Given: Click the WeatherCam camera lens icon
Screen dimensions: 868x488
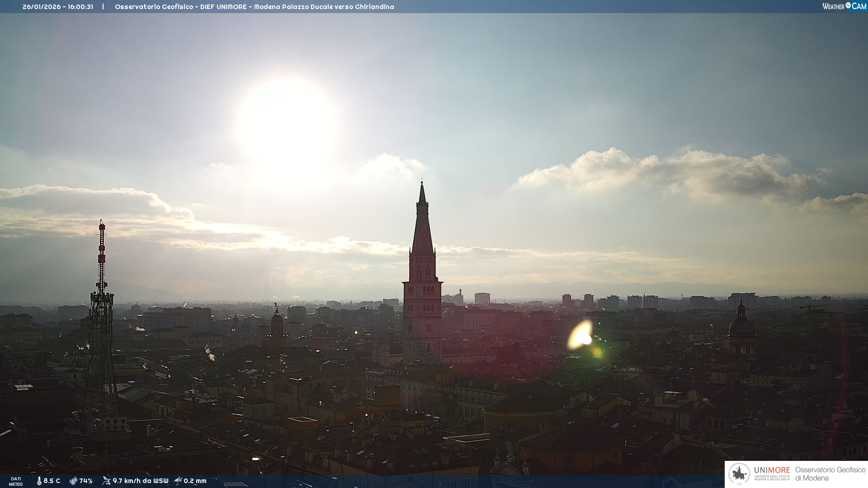Looking at the screenshot, I should (x=848, y=5).
